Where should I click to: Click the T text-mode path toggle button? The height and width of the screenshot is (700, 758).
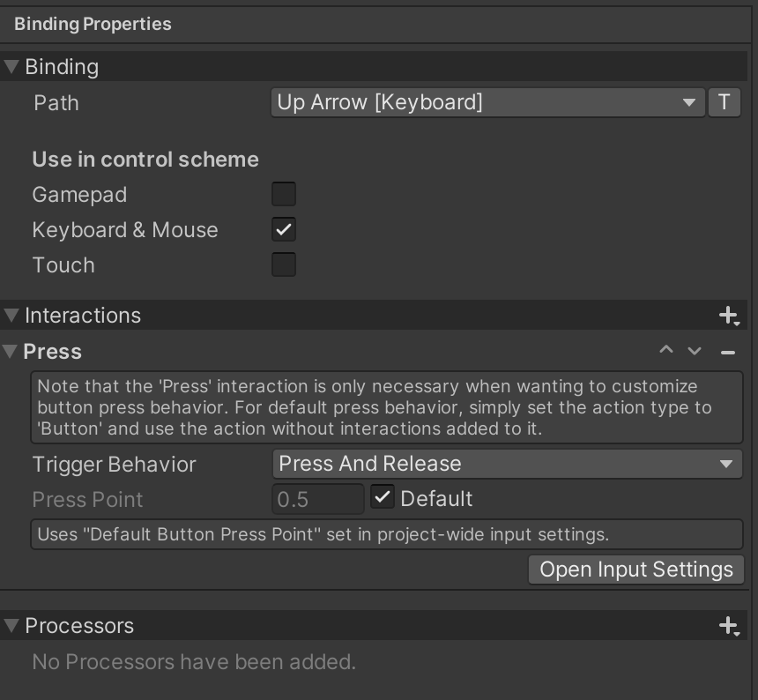coord(724,102)
